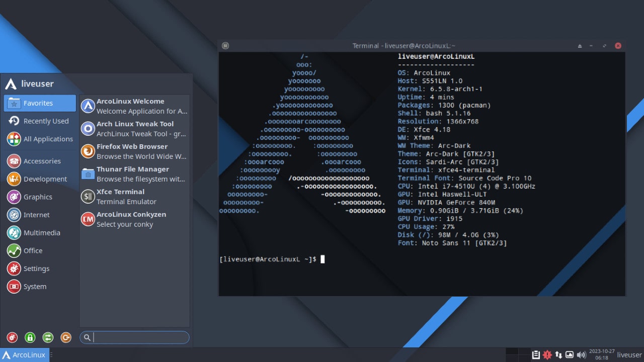Image resolution: width=644 pixels, height=362 pixels.
Task: Toggle the ArcoLinux menu button
Action: 25,355
